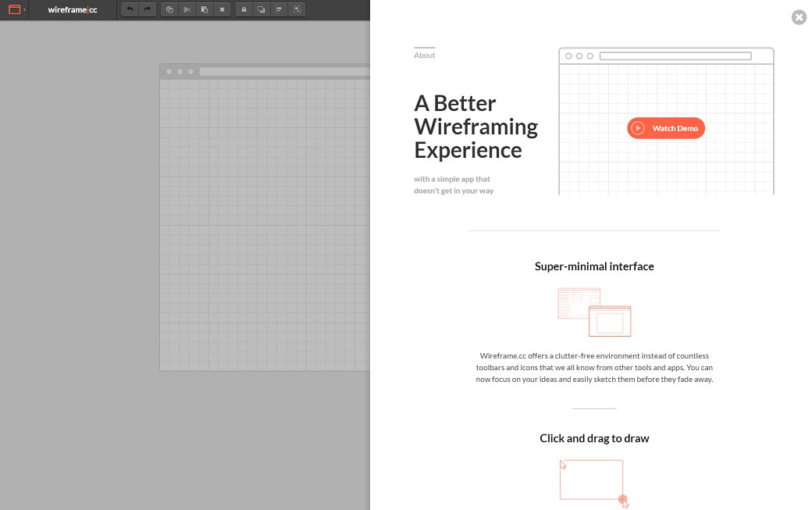Click the delete X toolbar icon
Screen dimensions: 812x510
[222, 10]
